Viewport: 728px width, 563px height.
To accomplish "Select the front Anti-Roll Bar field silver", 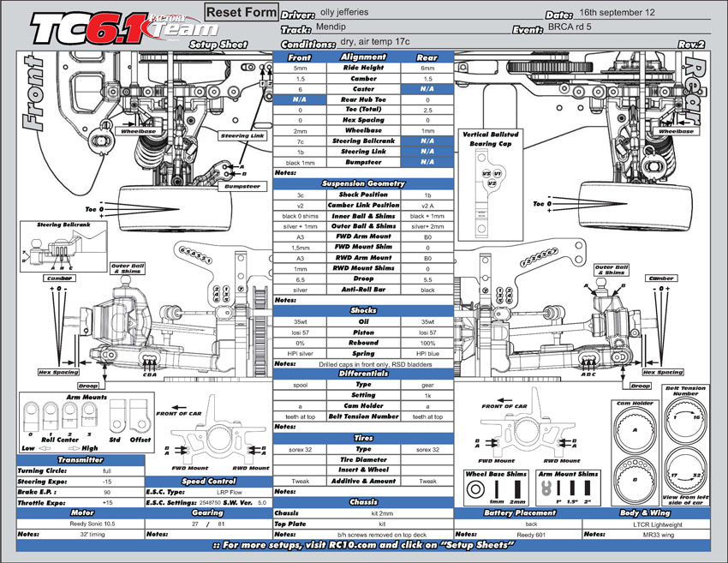I will click(300, 290).
